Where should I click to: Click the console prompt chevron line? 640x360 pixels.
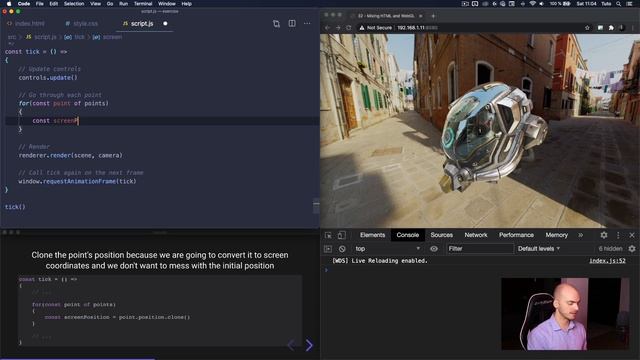pos(326,270)
